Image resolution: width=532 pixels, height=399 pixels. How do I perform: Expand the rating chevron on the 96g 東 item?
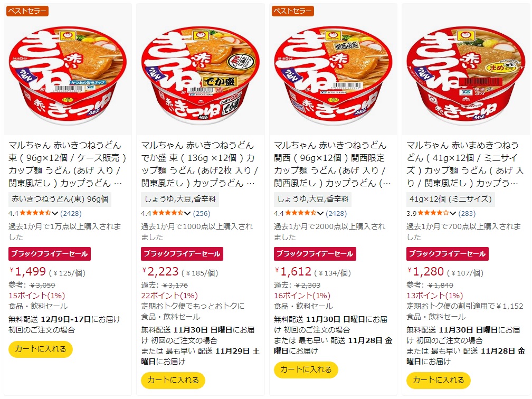tap(55, 213)
